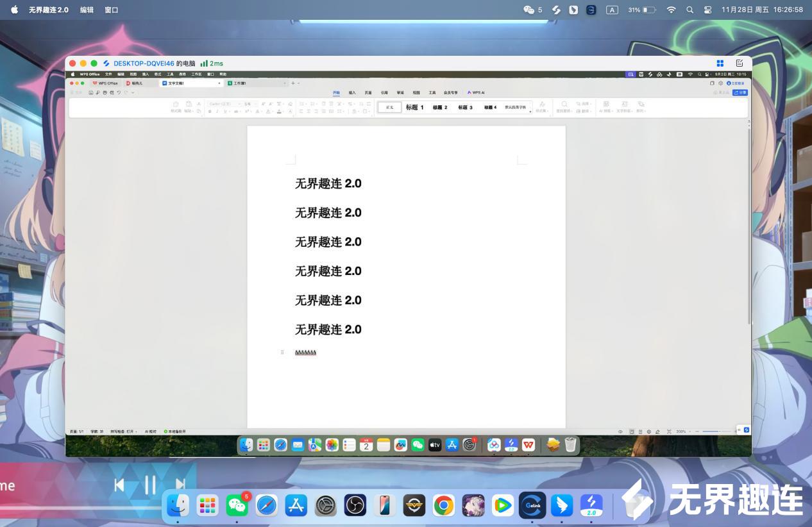Open System Settings in the outer dock
812x527 pixels.
pos(326,505)
